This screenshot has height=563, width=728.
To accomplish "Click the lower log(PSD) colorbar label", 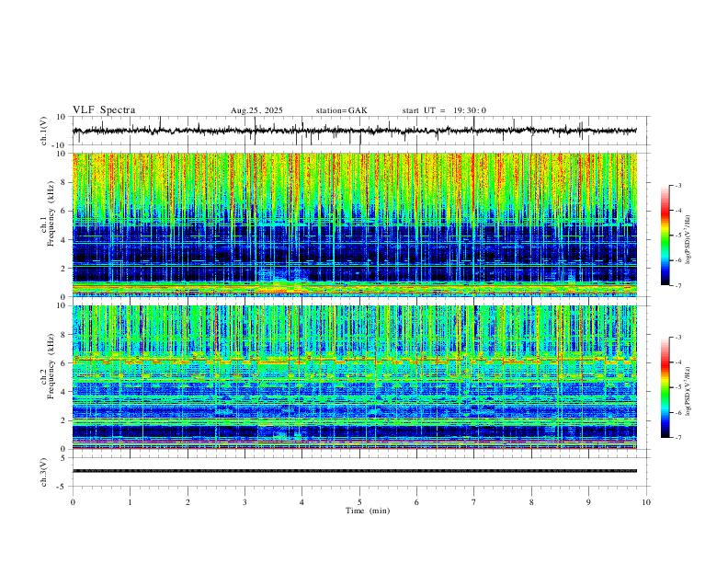I will 688,391.
